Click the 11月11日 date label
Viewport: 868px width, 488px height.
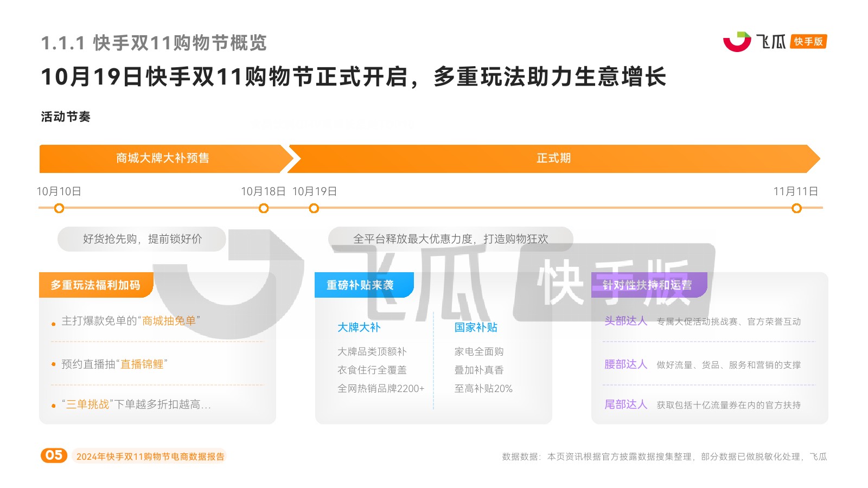pyautogui.click(x=796, y=191)
